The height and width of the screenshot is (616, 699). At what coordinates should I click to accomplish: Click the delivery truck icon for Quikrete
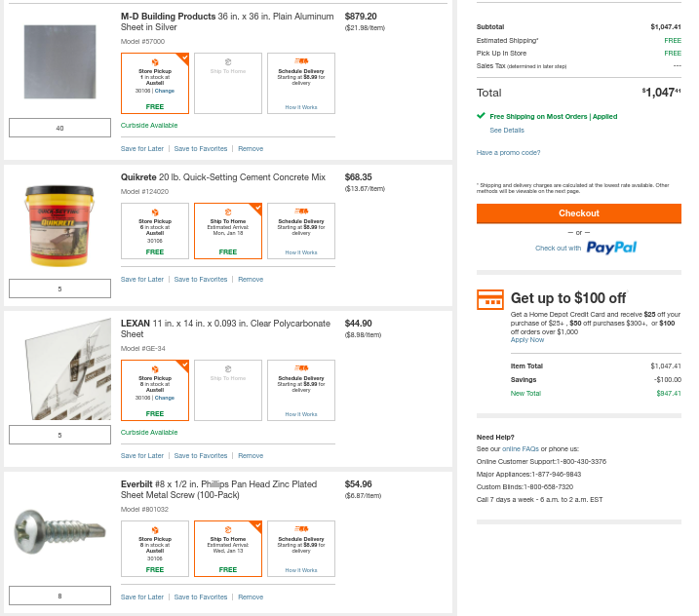pos(301,212)
